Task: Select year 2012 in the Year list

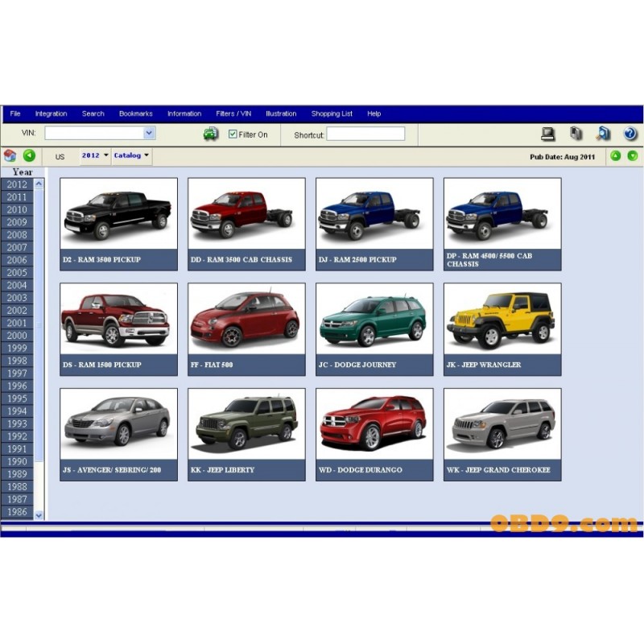Action: pyautogui.click(x=17, y=184)
